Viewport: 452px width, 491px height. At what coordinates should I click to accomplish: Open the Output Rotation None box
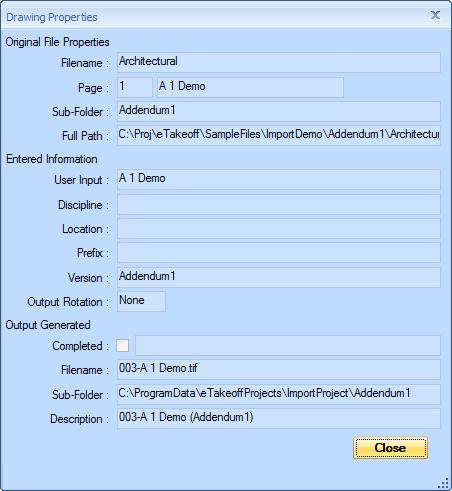[x=141, y=301]
